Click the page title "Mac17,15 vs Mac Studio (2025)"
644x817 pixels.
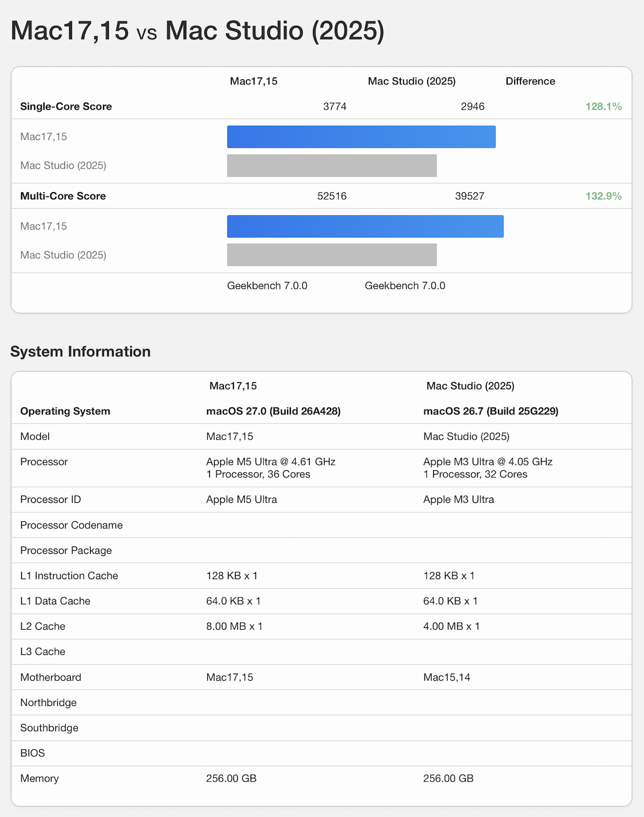pos(197,31)
